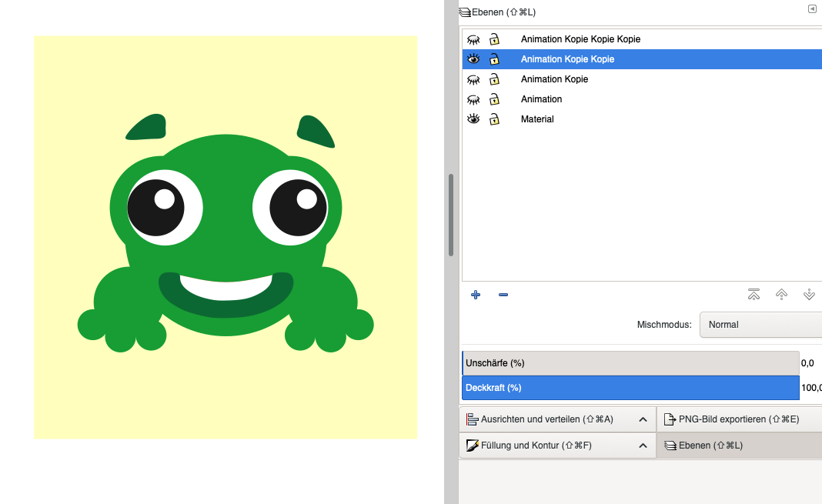Click the add layer plus icon
The width and height of the screenshot is (822, 504).
point(476,295)
